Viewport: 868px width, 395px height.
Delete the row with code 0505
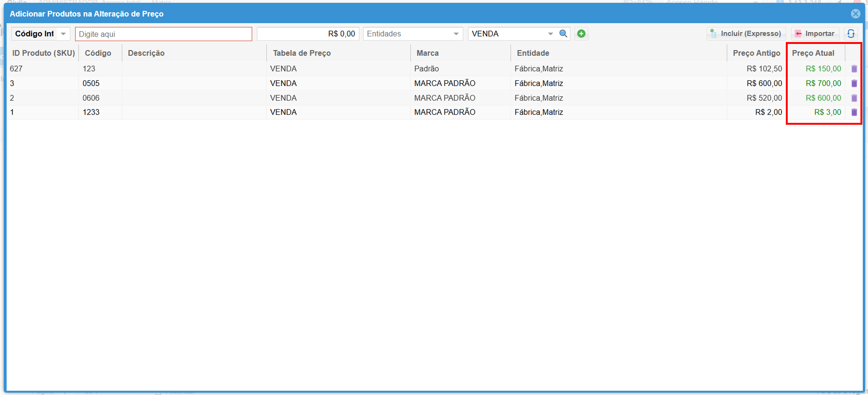coord(854,84)
